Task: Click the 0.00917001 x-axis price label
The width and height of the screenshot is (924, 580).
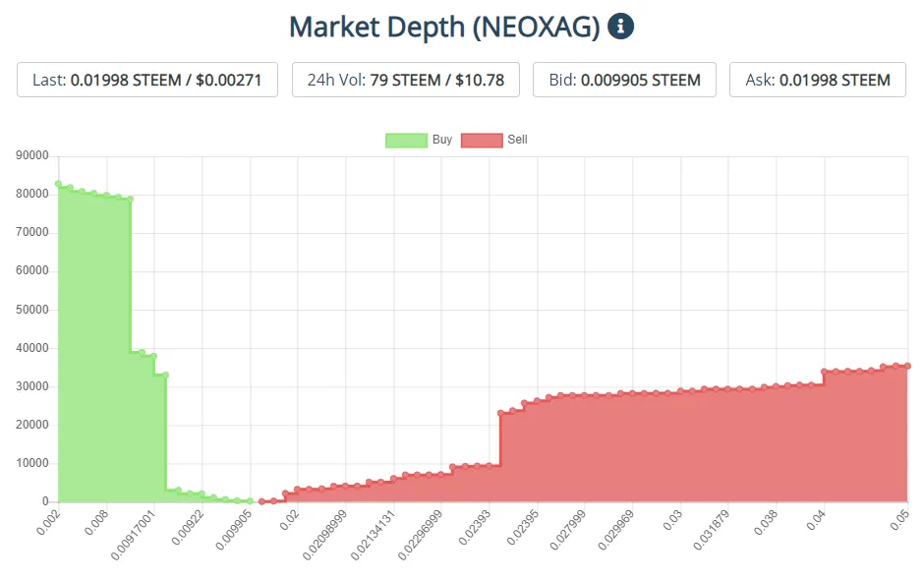Action: (x=133, y=535)
